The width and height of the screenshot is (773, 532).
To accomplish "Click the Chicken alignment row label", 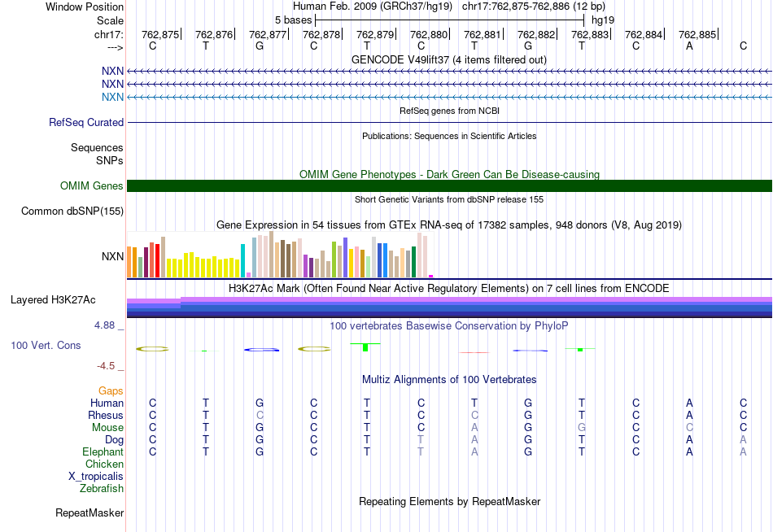I will coord(104,464).
